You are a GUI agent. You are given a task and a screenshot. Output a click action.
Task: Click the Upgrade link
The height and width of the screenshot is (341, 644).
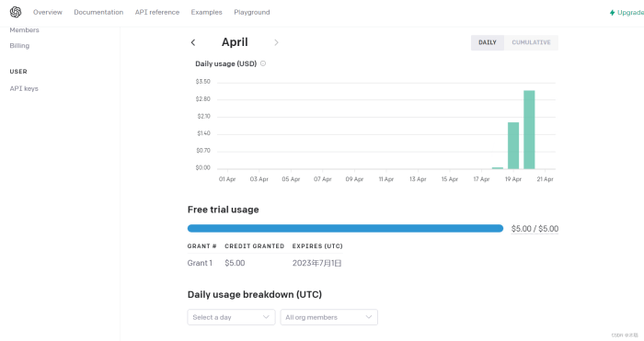click(x=627, y=13)
